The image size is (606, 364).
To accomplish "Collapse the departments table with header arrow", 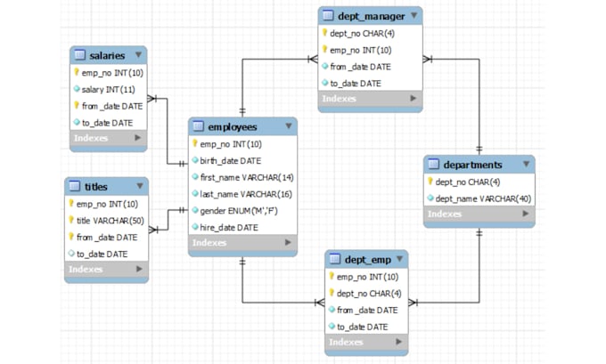I will pyautogui.click(x=527, y=164).
